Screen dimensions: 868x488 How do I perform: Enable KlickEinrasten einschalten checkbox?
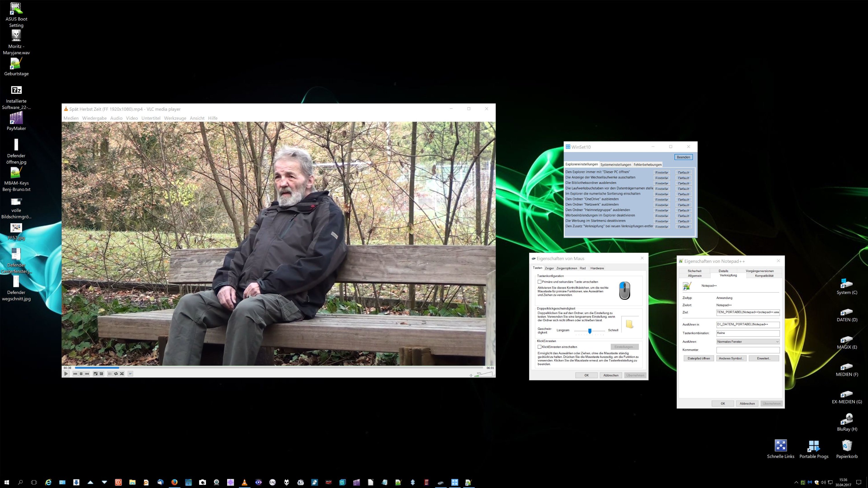point(540,347)
